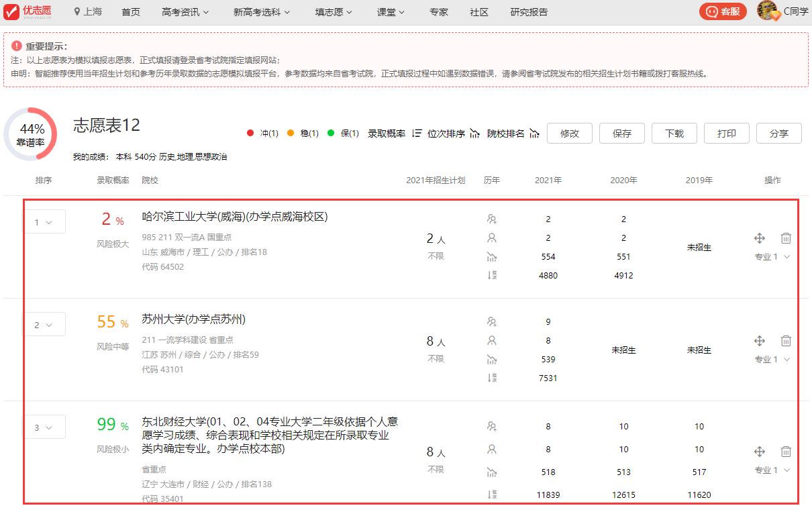Go to the 首页 home page

(x=131, y=12)
